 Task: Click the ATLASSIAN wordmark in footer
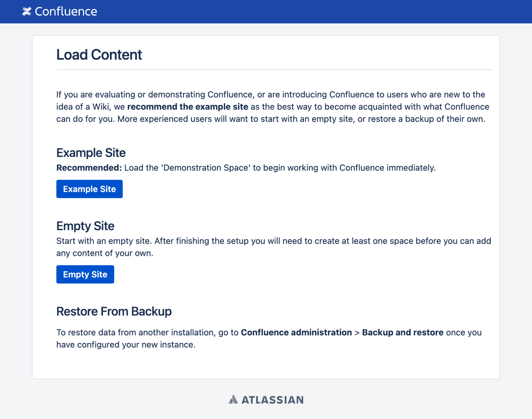point(272,400)
